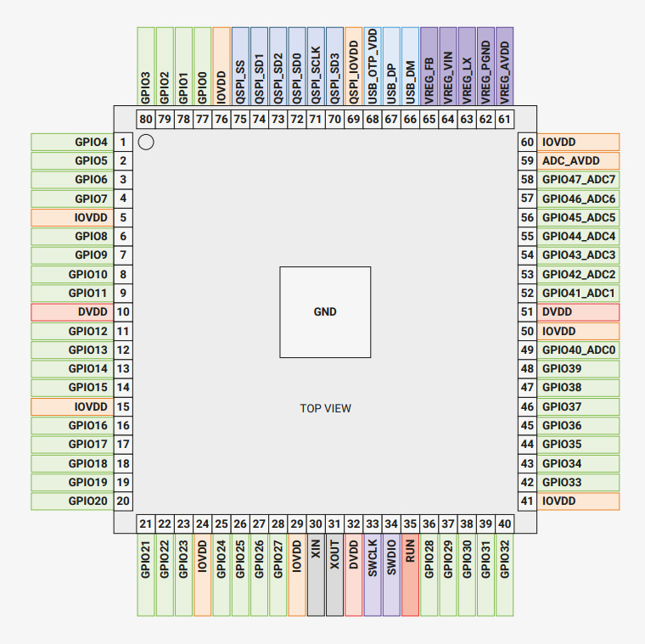The image size is (645, 644).
Task: Click the GPIO47_ADC7 pin label
Action: 579,179
